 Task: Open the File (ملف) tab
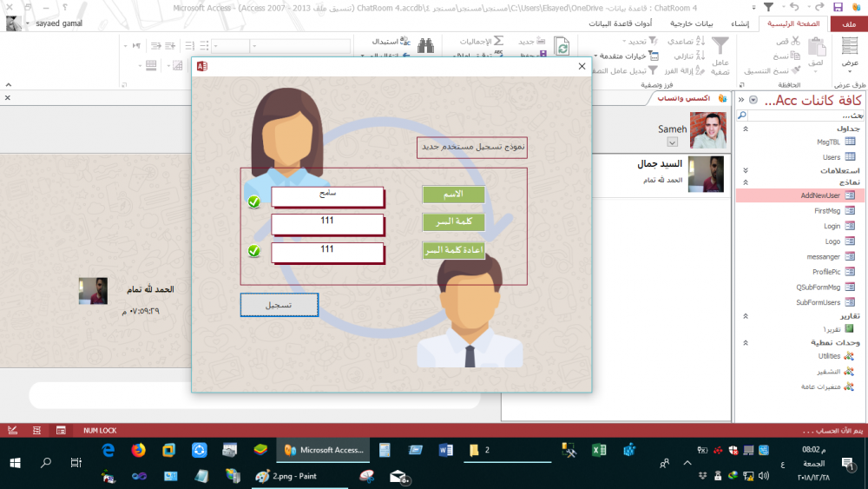point(849,23)
